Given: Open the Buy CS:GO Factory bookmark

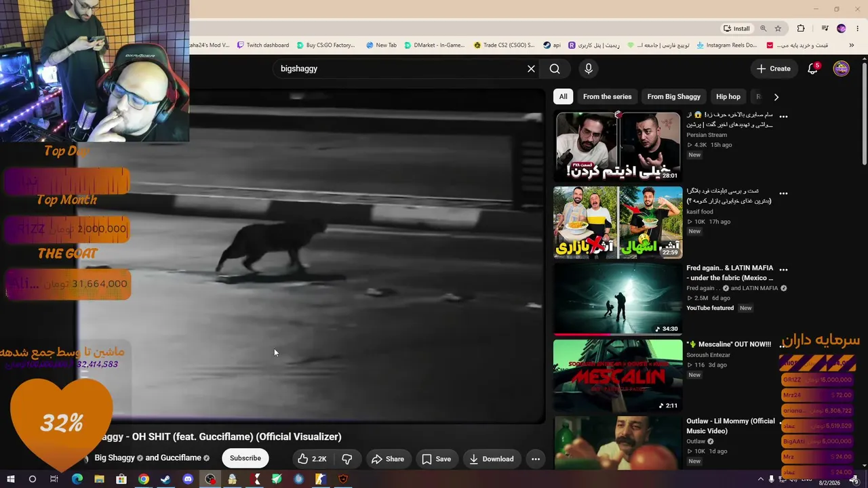Looking at the screenshot, I should [325, 45].
